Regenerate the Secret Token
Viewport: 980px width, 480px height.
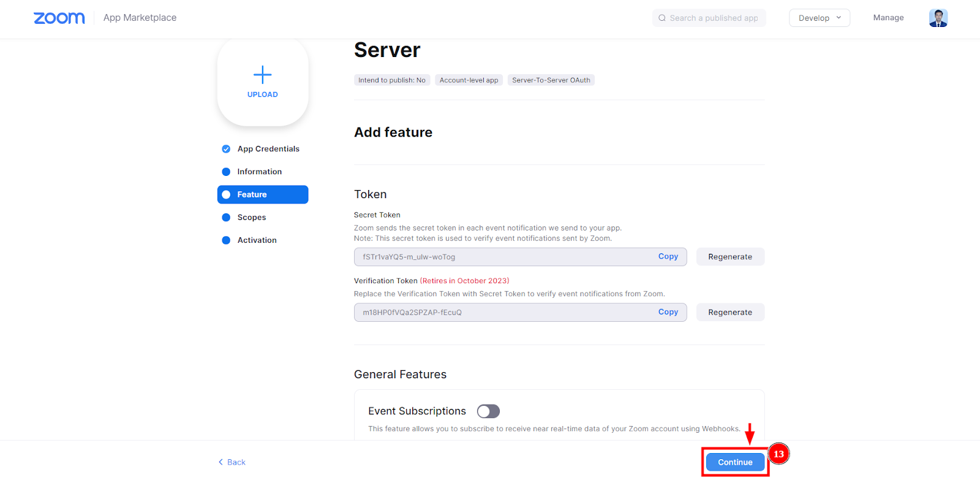pos(730,257)
